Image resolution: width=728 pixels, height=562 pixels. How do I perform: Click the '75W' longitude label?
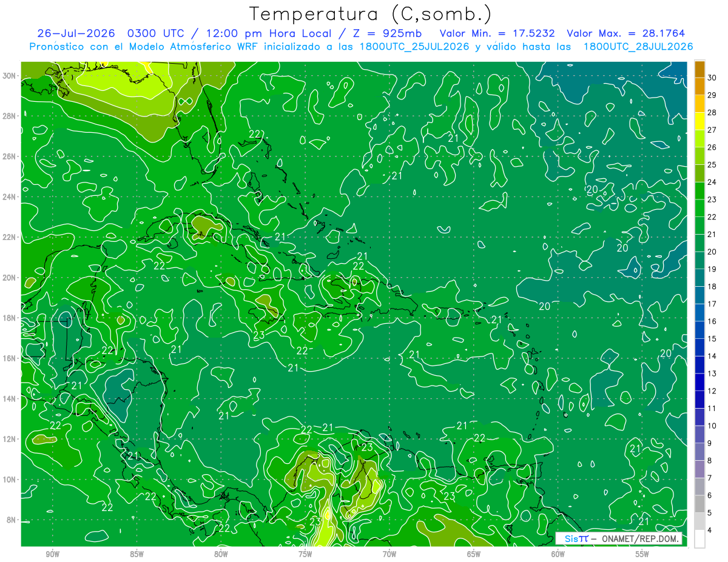[305, 554]
